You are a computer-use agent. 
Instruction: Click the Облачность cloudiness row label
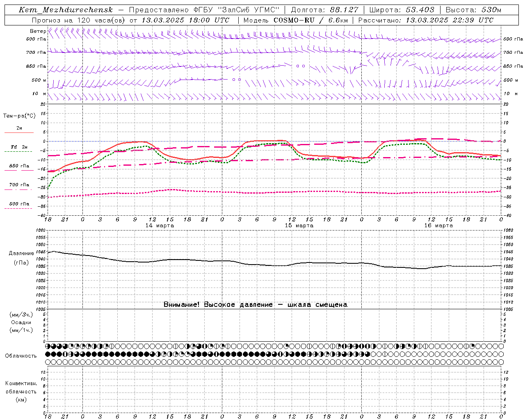[x=21, y=356]
